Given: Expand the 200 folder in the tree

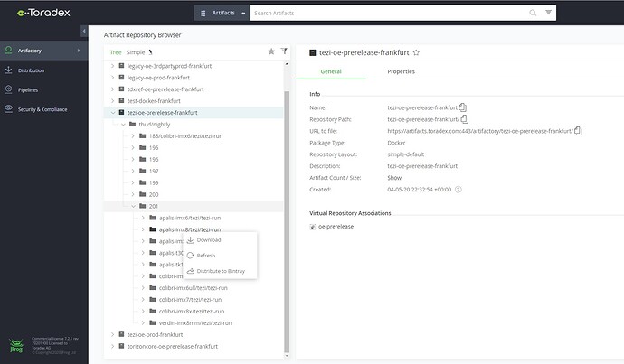Looking at the screenshot, I should tap(133, 194).
